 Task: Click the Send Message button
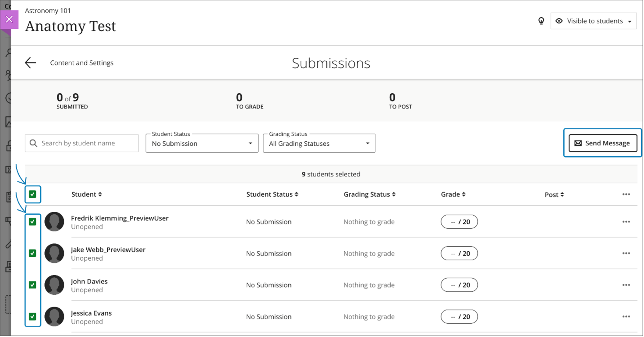click(603, 143)
